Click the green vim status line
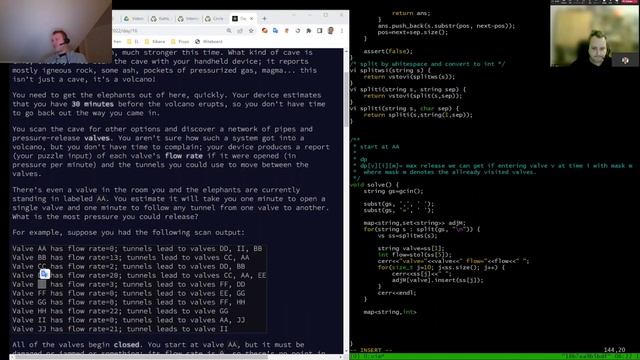Viewport: 640px width, 360px height. click(x=495, y=357)
